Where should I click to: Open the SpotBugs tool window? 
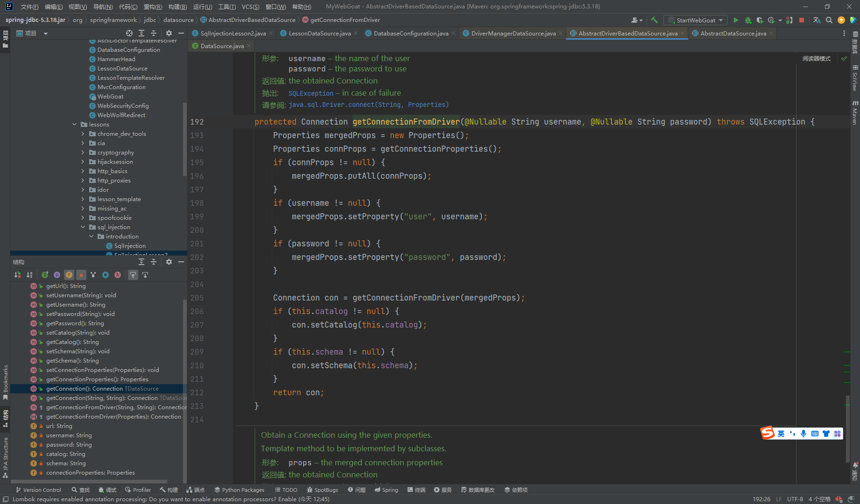(322, 490)
